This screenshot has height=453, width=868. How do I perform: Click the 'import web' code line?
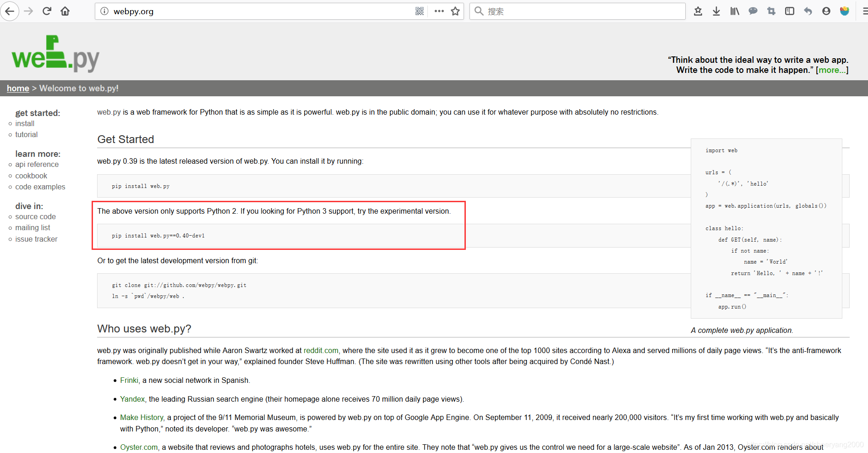tap(721, 150)
